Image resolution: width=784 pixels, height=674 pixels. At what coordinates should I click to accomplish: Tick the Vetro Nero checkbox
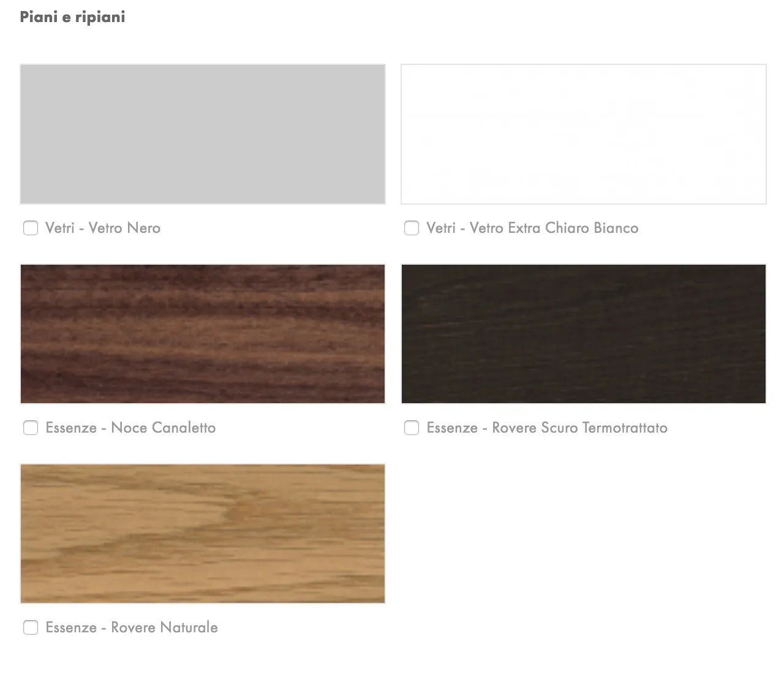click(x=31, y=228)
